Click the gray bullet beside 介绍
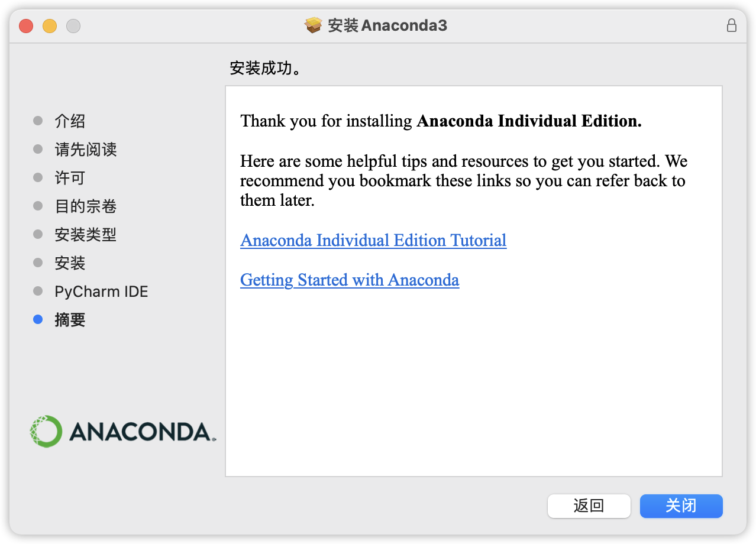This screenshot has width=756, height=544. [38, 121]
